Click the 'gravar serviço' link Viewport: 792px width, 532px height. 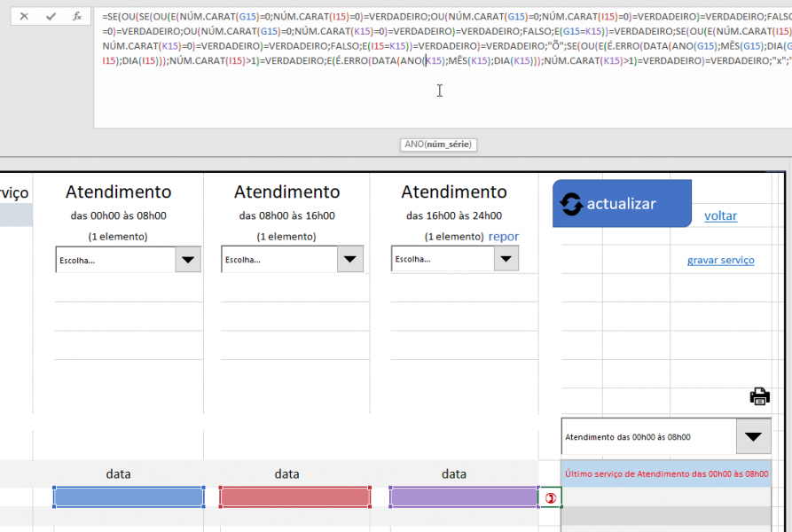point(720,260)
